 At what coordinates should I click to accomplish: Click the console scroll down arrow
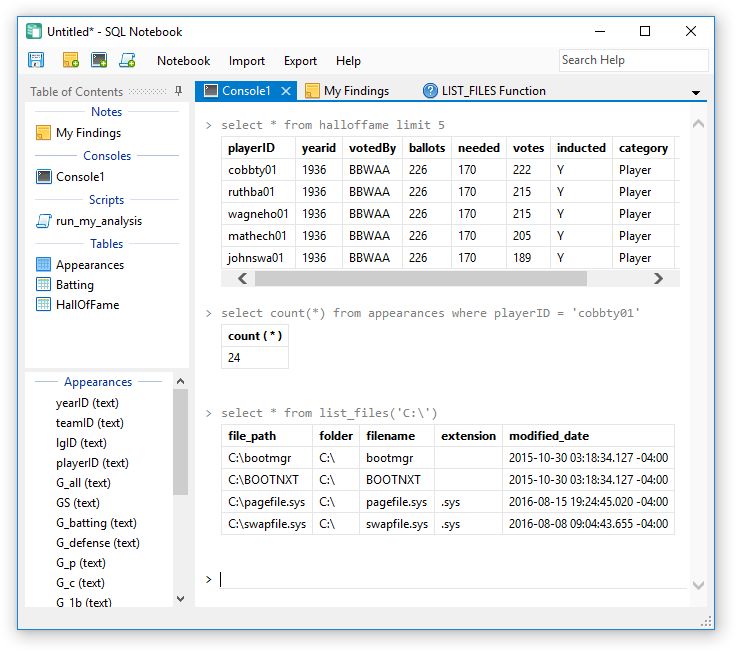698,584
